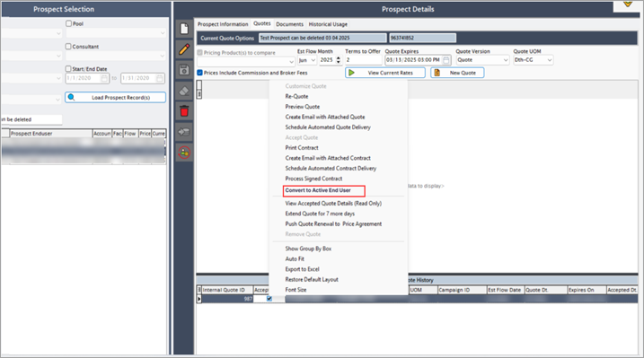Screen dimensions: 644x358
Task: Click the yellow chevron at top right
Action: coord(628,4)
